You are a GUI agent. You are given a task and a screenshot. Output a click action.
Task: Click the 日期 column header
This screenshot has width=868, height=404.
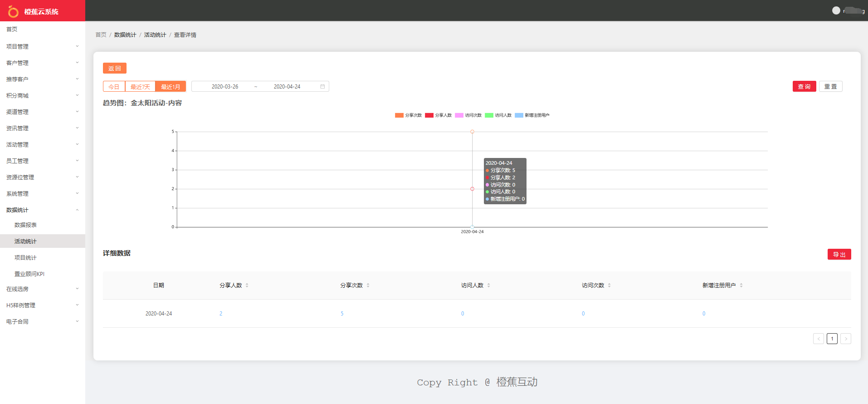point(159,286)
